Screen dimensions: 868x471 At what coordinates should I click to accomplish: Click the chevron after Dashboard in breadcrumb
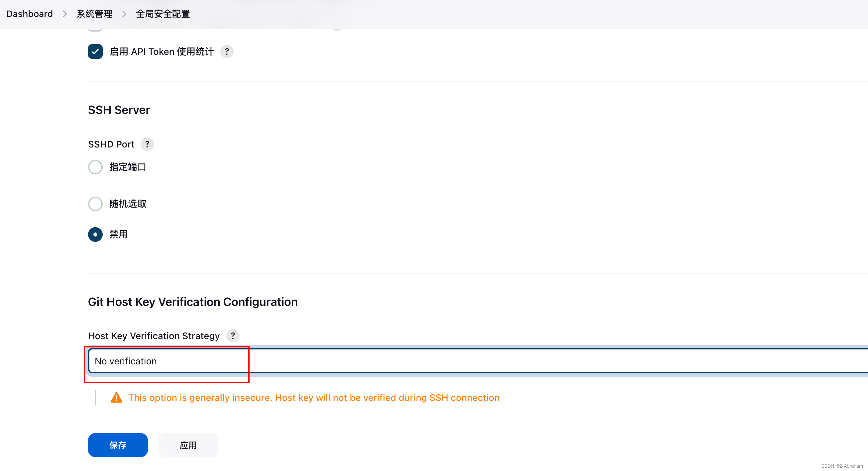point(64,14)
